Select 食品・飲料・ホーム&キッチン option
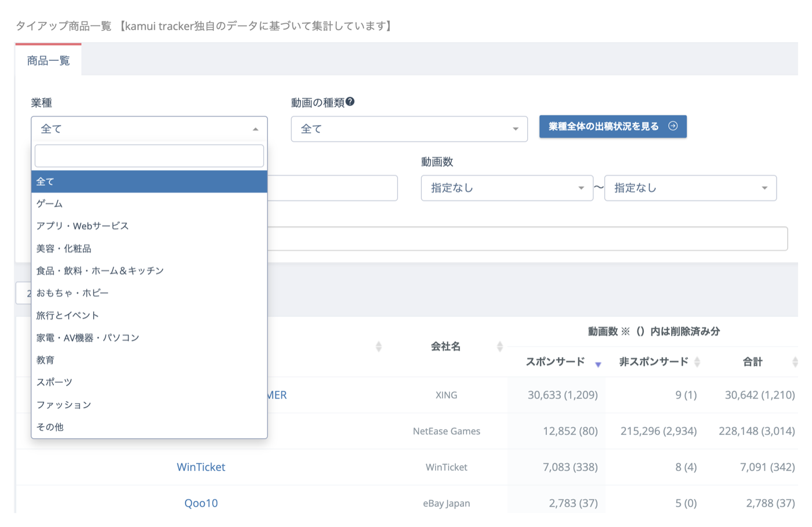This screenshot has width=812, height=527. 149,271
